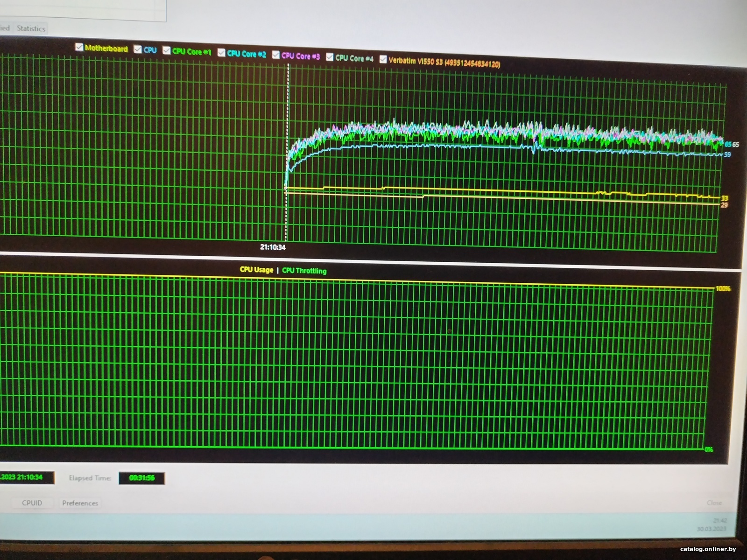Uncheck the CPU Core #2 checkbox
This screenshot has width=747, height=560.
pyautogui.click(x=221, y=52)
